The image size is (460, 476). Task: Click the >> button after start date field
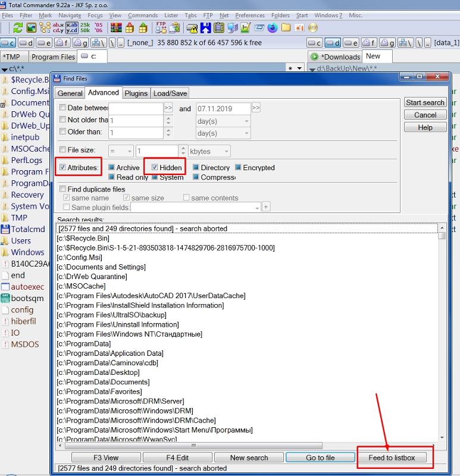tap(168, 108)
